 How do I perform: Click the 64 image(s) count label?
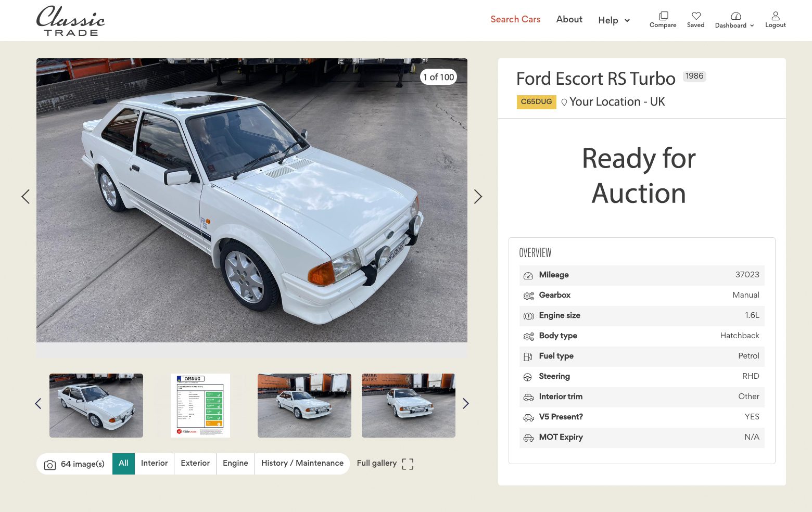(x=83, y=464)
